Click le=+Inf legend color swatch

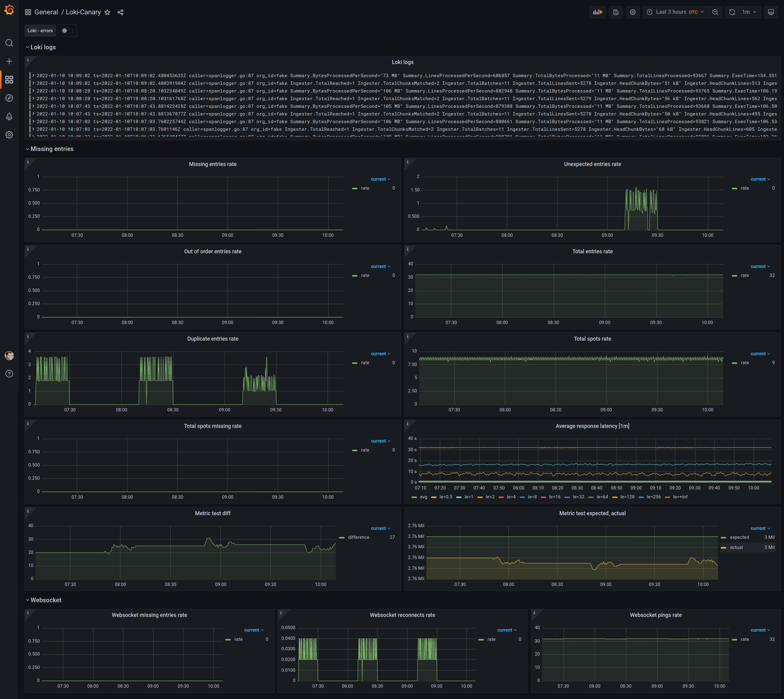point(667,497)
